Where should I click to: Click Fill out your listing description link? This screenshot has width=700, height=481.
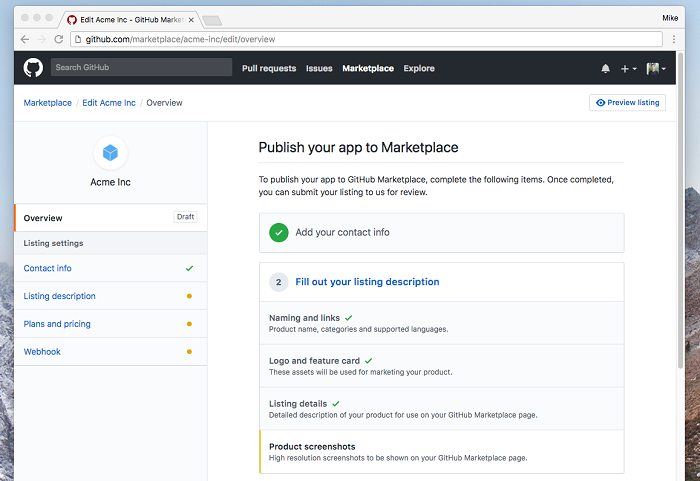(x=367, y=282)
